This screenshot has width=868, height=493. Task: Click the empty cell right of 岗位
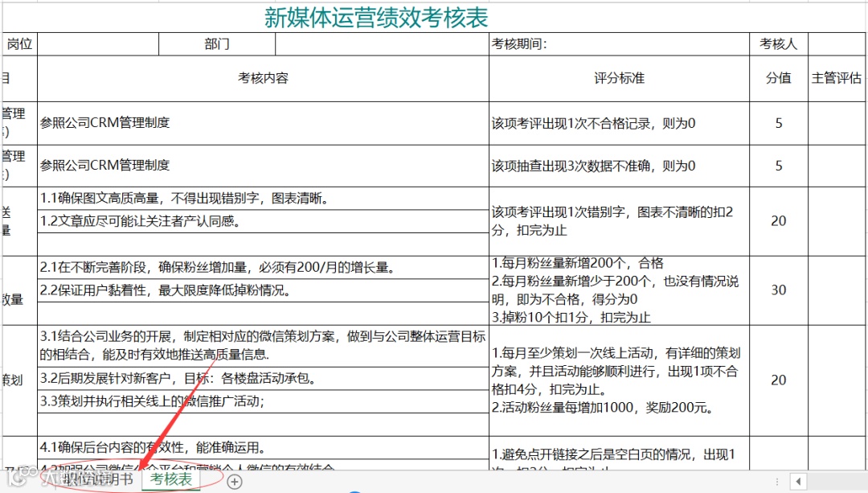coord(98,44)
